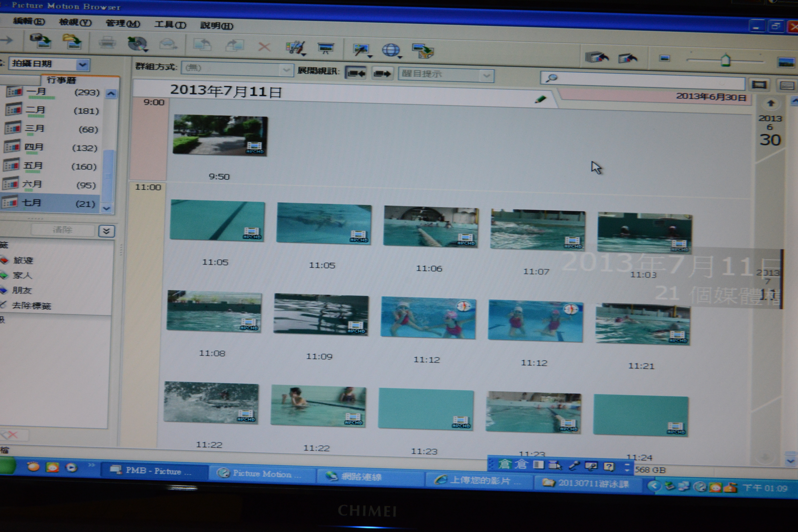798x532 pixels.
Task: Jump to the 2013年6月30日 date header
Action: (x=711, y=97)
